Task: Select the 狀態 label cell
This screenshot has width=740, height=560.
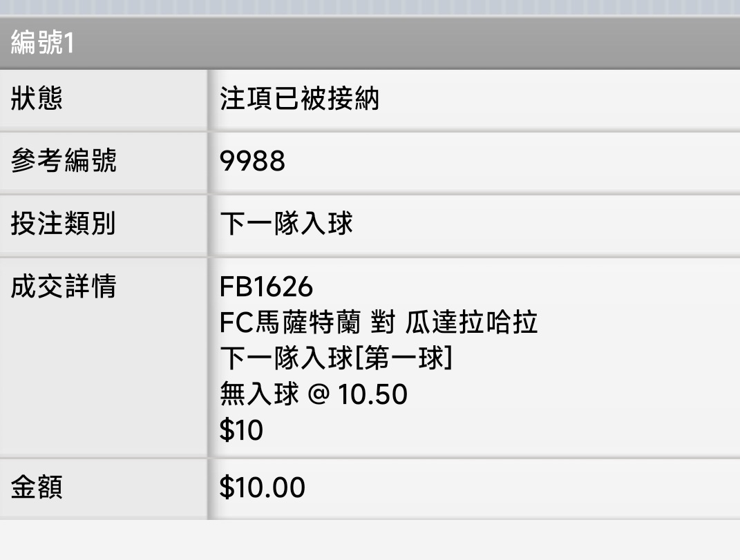Action: (104, 99)
